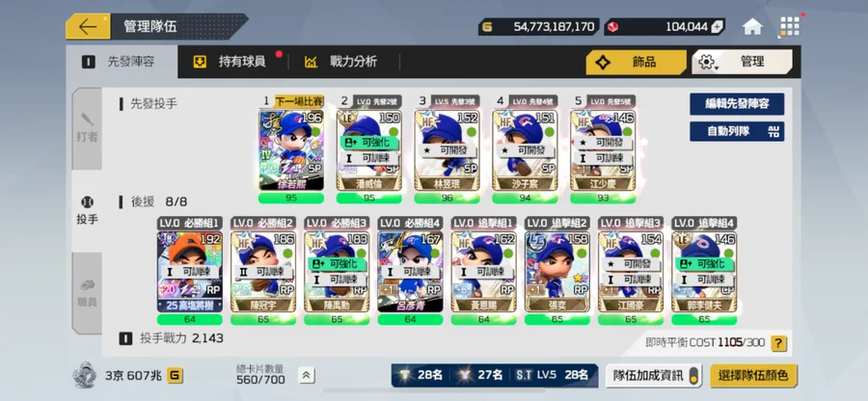Click the 選擇隊伍顏色 team color button
868x401 pixels.
click(x=753, y=376)
